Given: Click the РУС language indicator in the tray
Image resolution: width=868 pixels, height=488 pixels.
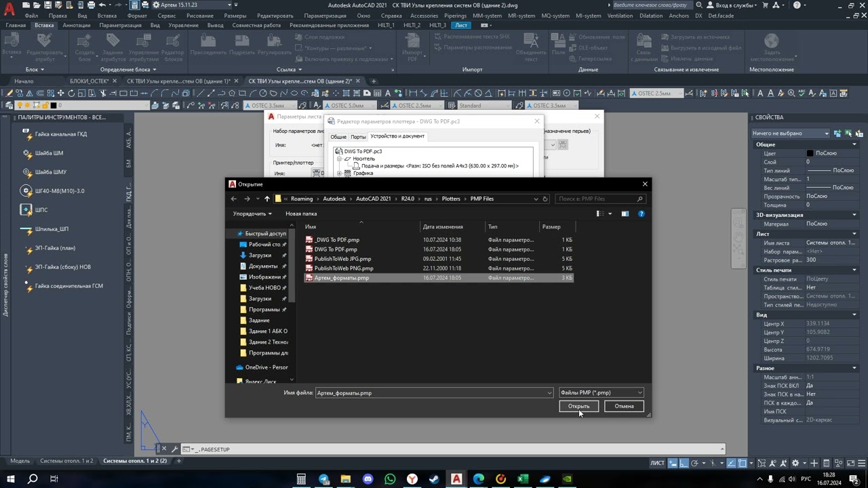Looking at the screenshot, I should click(806, 479).
